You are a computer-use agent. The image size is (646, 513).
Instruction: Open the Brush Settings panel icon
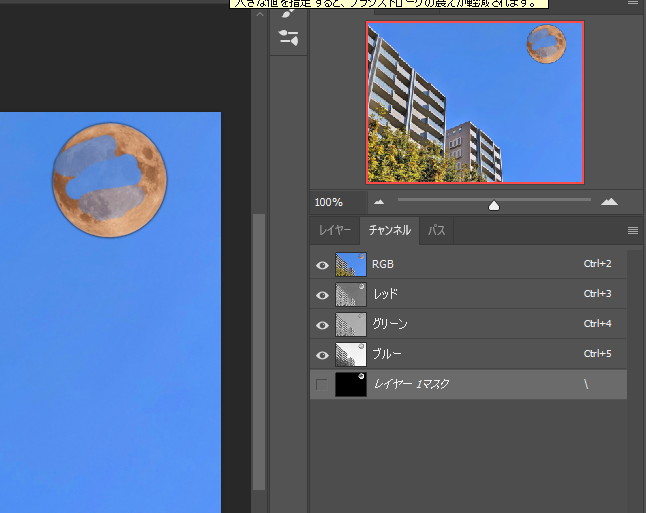[x=288, y=37]
